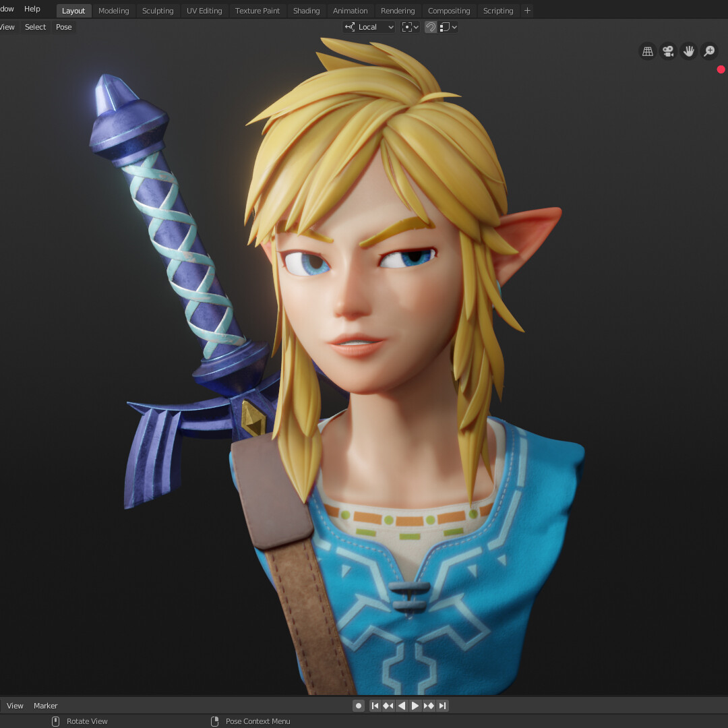Click the Rotate View status hint

pyautogui.click(x=87, y=721)
